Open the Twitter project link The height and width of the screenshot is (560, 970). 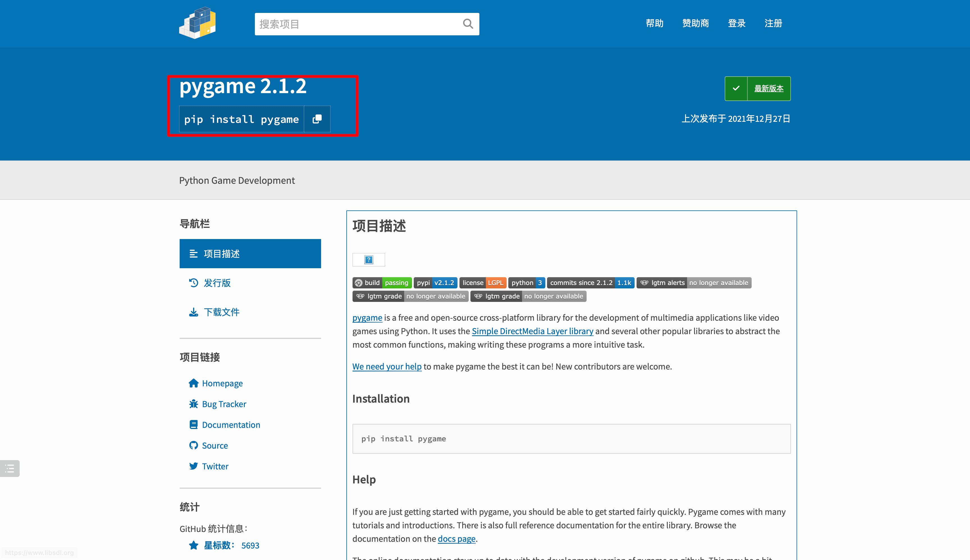point(215,466)
